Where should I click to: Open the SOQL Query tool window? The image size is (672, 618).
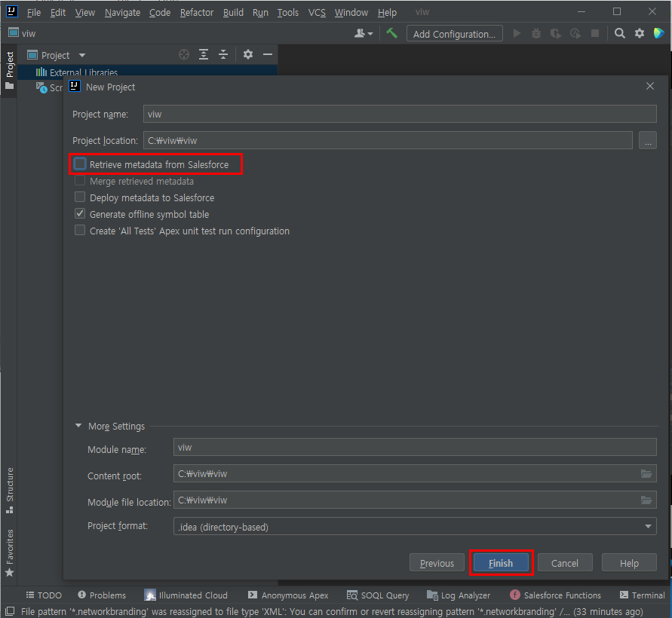pos(378,595)
